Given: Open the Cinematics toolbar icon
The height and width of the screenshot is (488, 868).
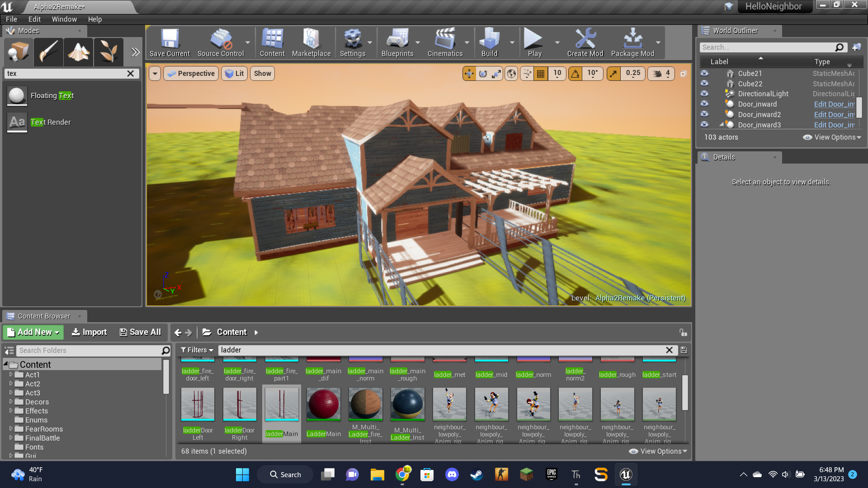Looking at the screenshot, I should point(445,43).
